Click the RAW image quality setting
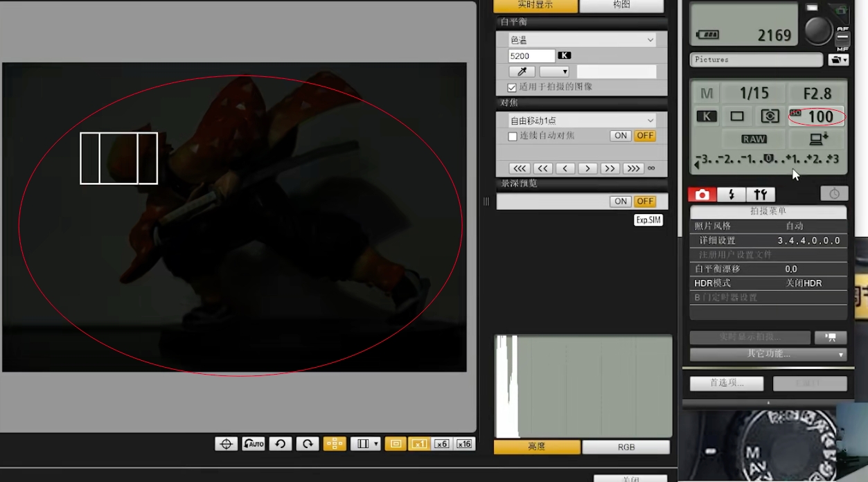868x482 pixels. (754, 139)
